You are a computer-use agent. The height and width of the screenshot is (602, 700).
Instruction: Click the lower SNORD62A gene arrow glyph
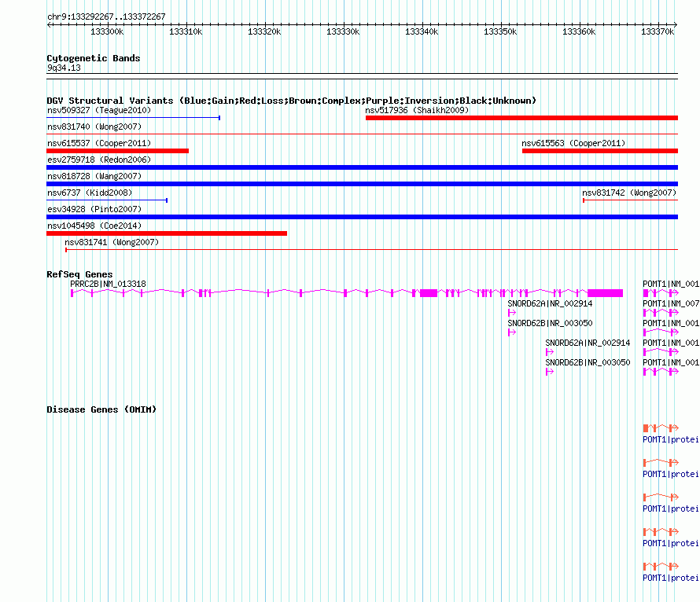(550, 352)
